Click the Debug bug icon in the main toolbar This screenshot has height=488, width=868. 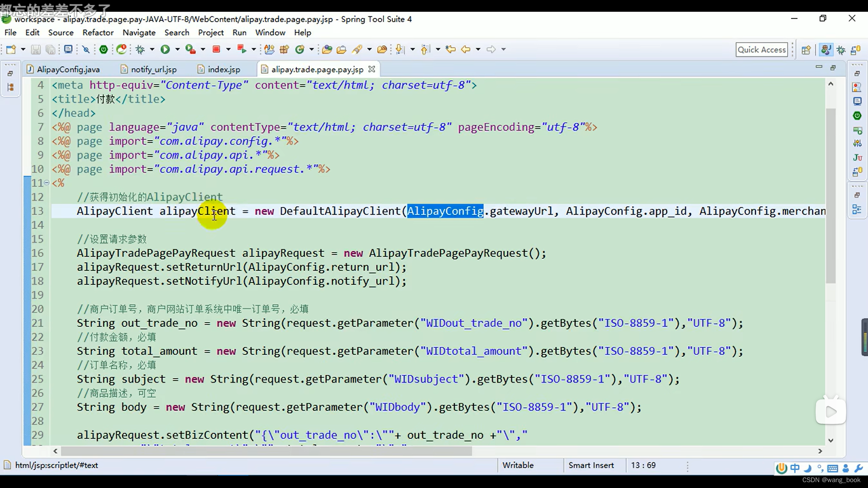[140, 49]
